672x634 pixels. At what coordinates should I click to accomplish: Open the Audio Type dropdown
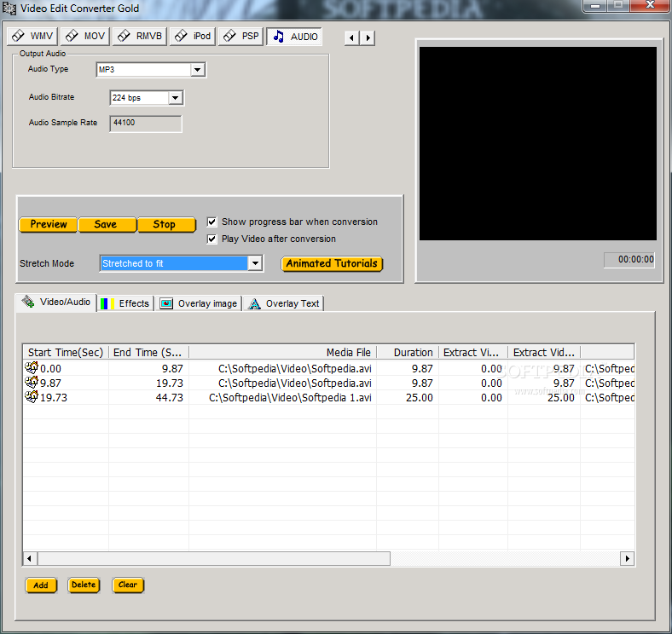tap(198, 69)
